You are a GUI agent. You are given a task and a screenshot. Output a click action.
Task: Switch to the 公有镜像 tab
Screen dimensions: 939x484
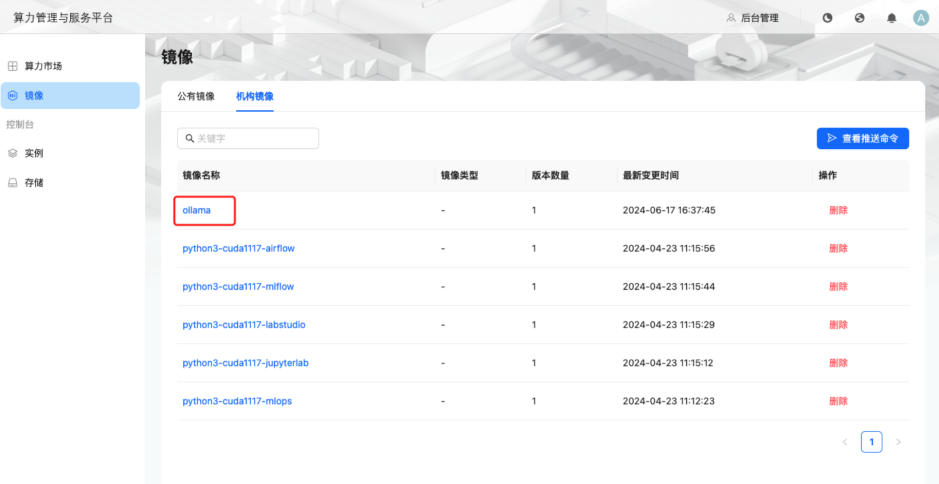click(196, 97)
